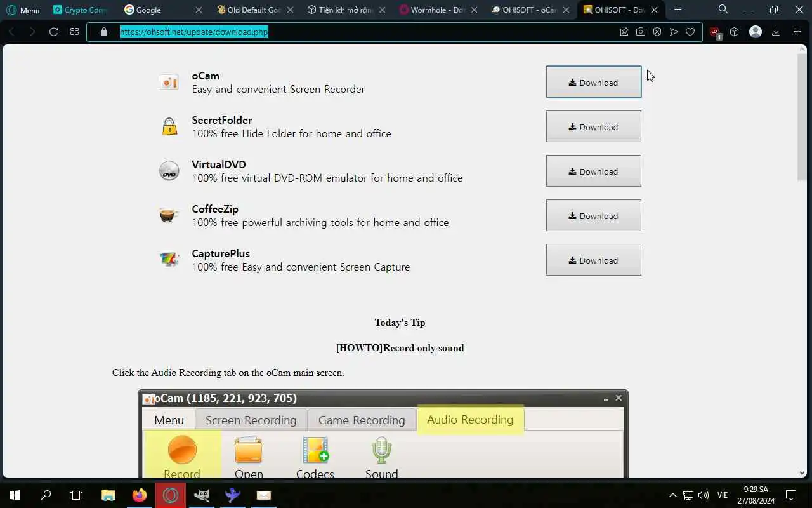Click Audio Recording tab in oCam image
812x508 pixels.
[470, 420]
